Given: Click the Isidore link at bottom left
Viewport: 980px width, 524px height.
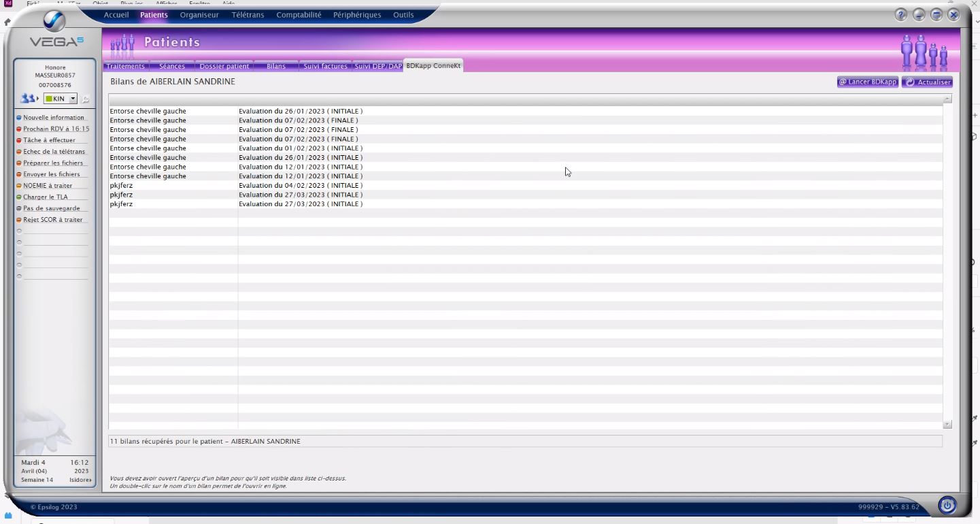Looking at the screenshot, I should (80, 480).
